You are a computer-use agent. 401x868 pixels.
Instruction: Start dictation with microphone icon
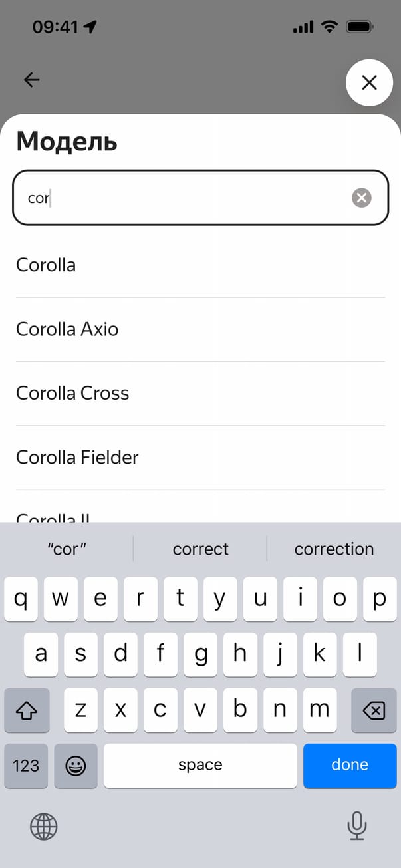[357, 826]
